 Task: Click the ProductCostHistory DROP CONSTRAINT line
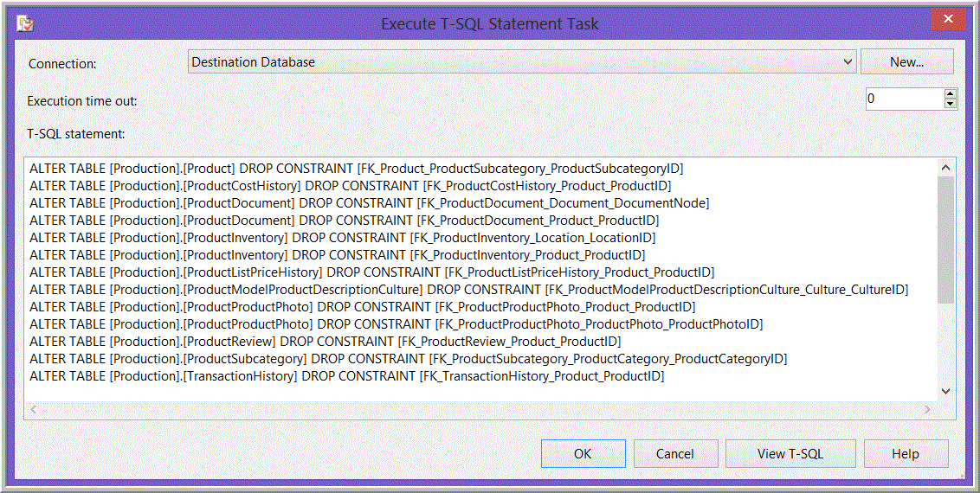350,186
